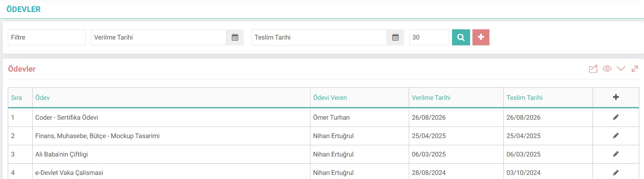The height and width of the screenshot is (179, 644).
Task: Open the Teslim Tarihi calendar picker
Action: (395, 37)
